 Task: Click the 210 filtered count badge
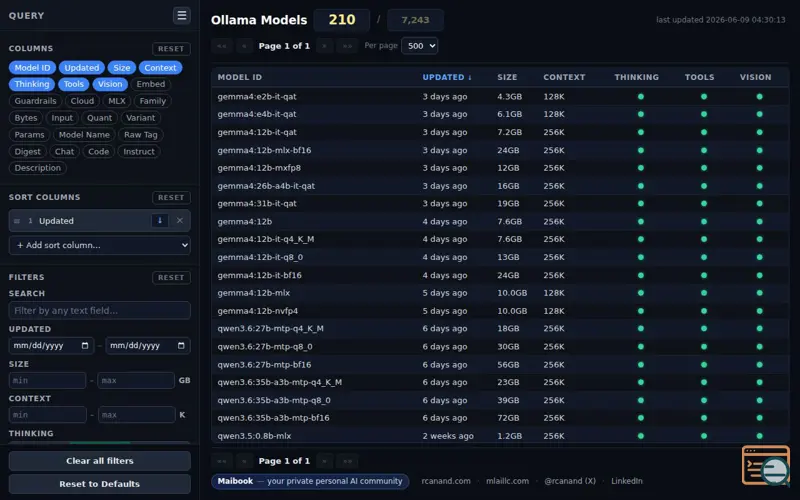point(341,20)
